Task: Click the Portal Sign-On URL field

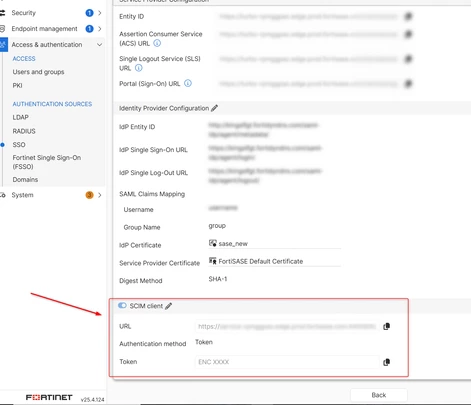Action: [x=308, y=84]
